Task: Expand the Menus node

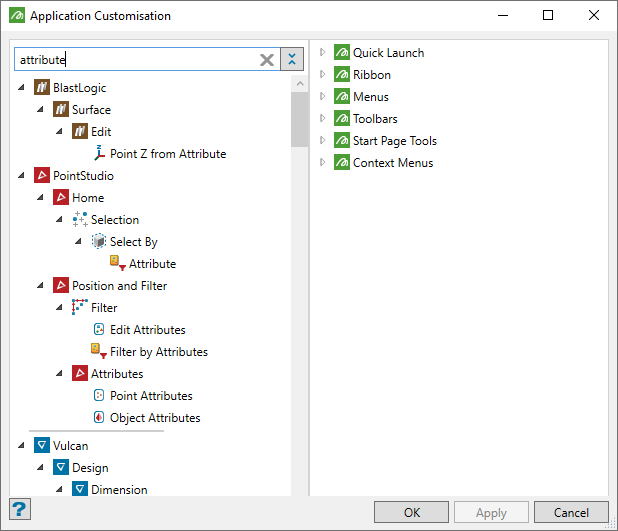Action: pyautogui.click(x=322, y=96)
